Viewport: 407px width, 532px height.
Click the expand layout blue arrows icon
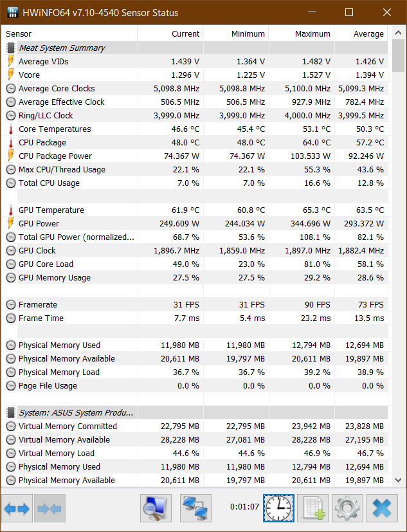[x=17, y=508]
